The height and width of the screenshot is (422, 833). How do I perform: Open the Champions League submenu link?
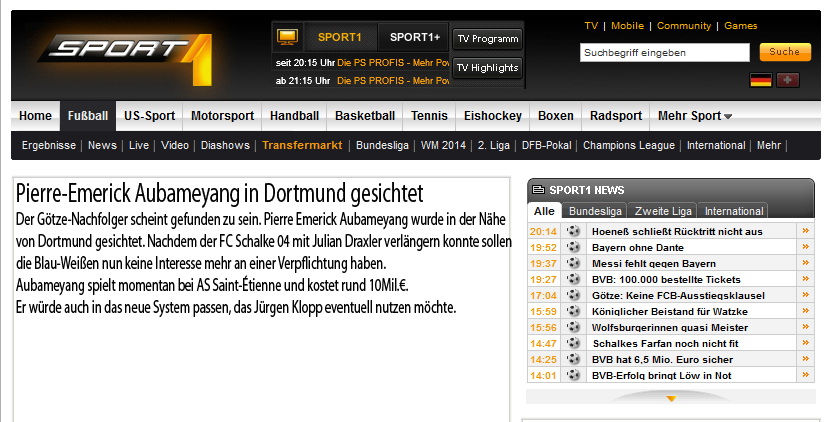point(628,145)
